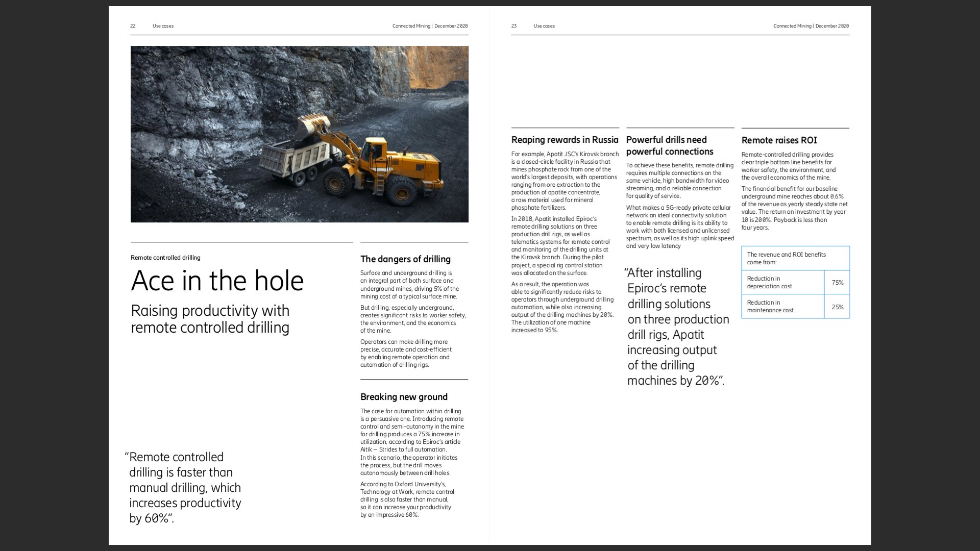
Task: Click 'Use cases' header on page 23
Action: [x=544, y=26]
